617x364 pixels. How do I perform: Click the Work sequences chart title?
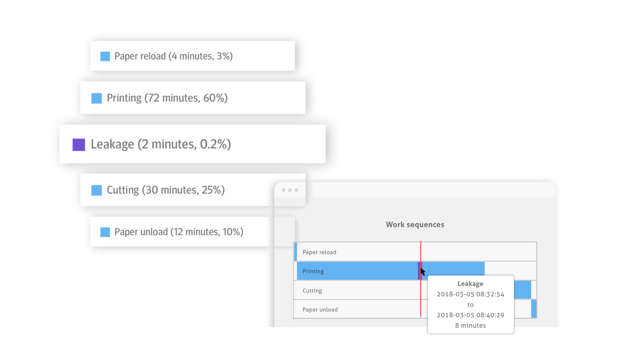(415, 224)
